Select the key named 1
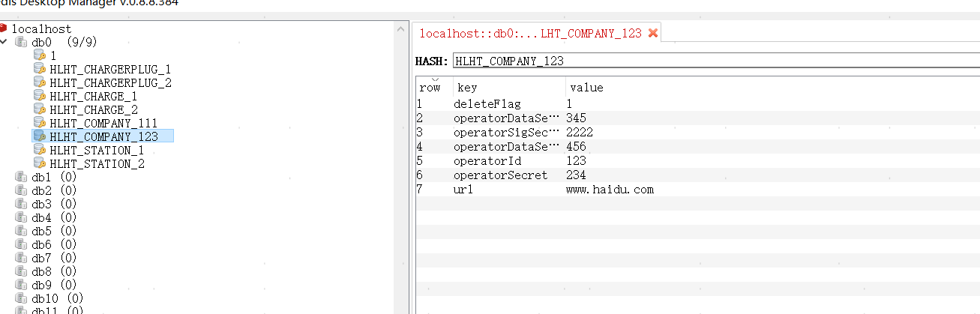This screenshot has height=314, width=980. tap(53, 55)
